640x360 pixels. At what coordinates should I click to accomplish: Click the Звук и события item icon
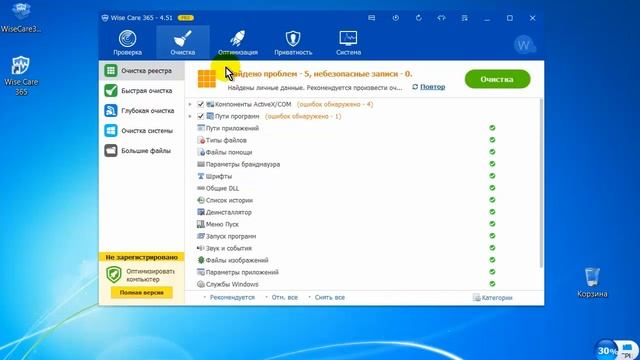[x=201, y=248]
